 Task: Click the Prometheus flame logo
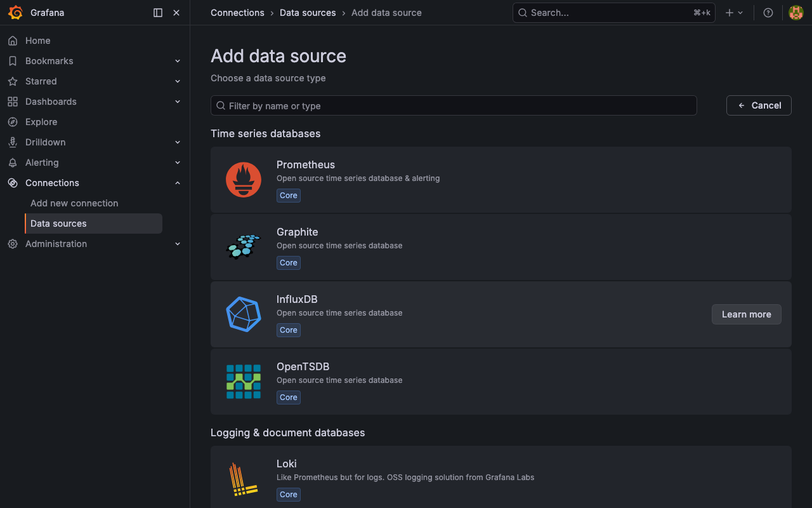pos(244,180)
